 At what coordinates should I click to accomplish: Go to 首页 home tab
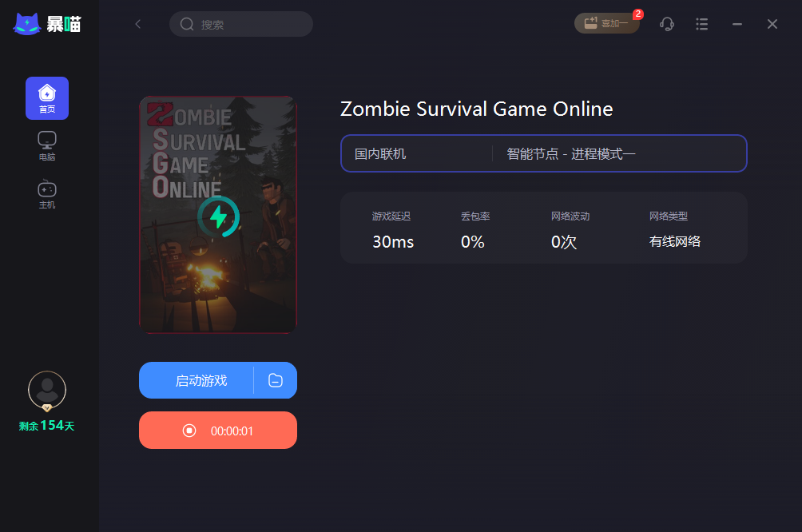[x=47, y=98]
